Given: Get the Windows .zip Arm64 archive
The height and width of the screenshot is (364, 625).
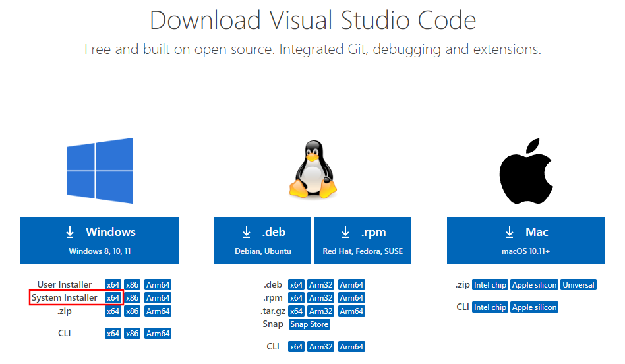Looking at the screenshot, I should [x=158, y=311].
